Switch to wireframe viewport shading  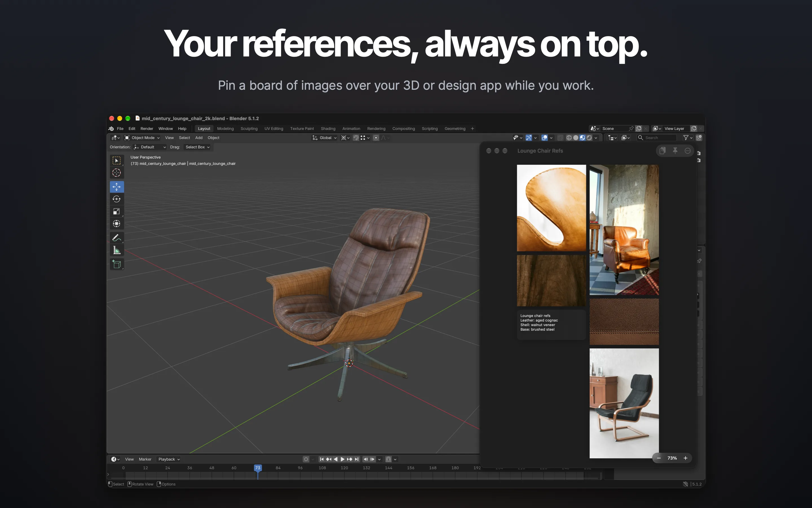569,138
